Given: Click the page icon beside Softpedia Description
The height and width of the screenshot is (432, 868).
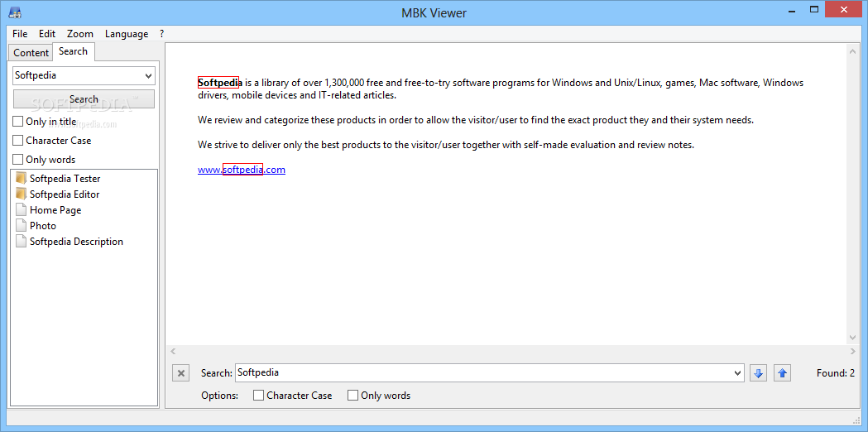Looking at the screenshot, I should pos(21,242).
